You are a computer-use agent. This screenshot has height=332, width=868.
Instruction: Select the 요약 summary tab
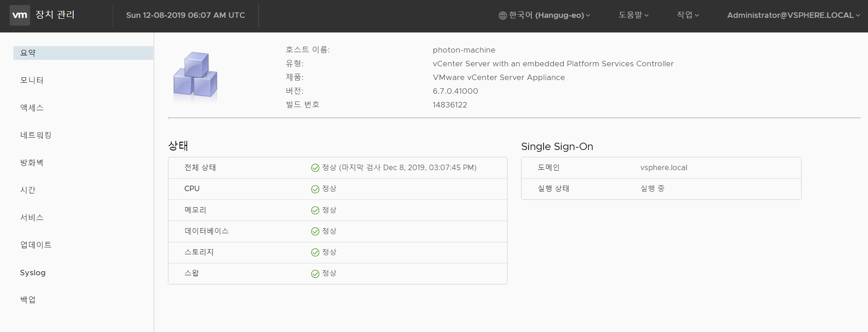click(x=83, y=53)
